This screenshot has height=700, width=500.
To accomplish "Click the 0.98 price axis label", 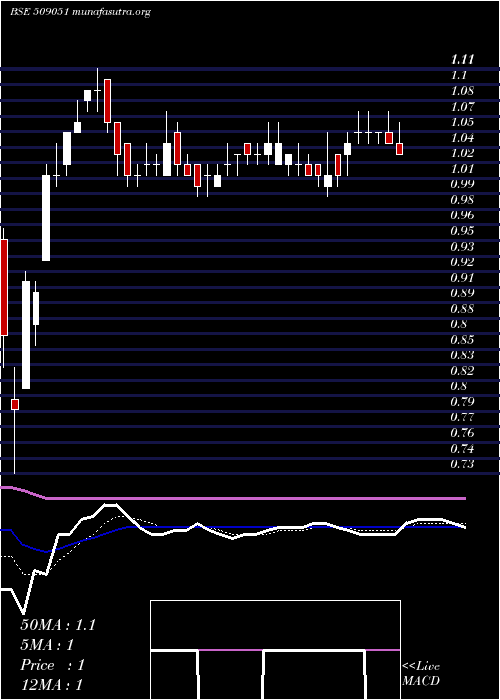I will point(462,200).
